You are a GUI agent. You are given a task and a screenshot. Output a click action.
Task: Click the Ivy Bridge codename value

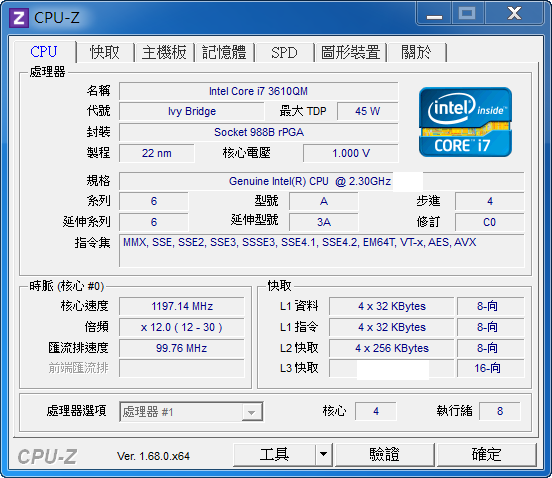tap(192, 112)
